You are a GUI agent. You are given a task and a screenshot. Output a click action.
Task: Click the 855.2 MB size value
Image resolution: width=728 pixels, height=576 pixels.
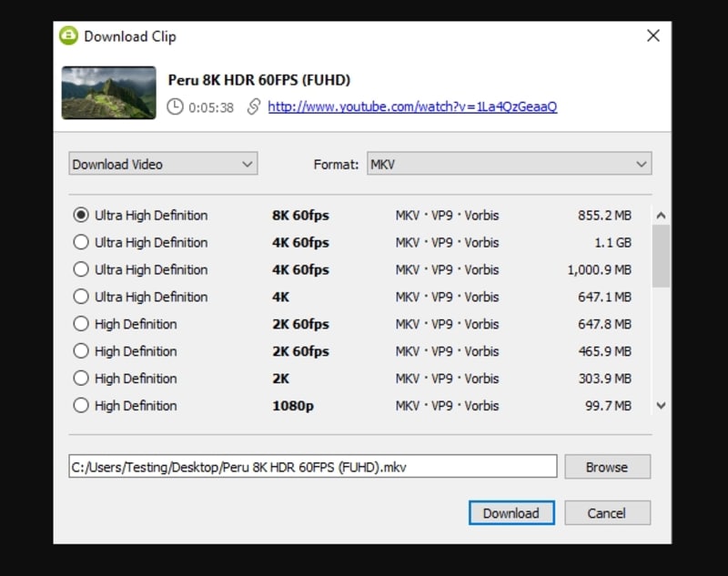pyautogui.click(x=604, y=216)
